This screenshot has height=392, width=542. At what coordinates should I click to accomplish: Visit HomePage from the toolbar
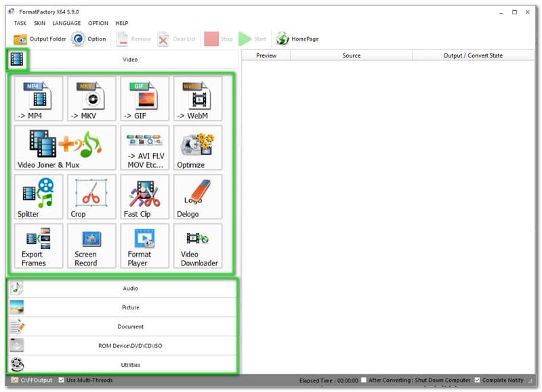tap(297, 39)
